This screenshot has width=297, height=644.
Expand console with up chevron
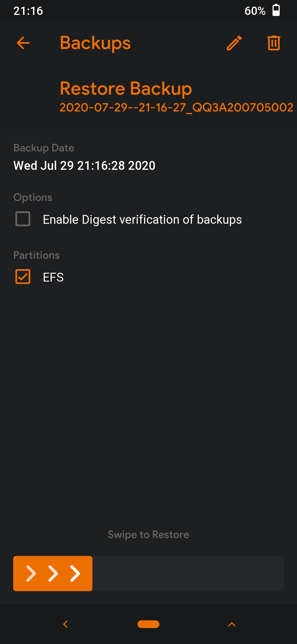(232, 624)
